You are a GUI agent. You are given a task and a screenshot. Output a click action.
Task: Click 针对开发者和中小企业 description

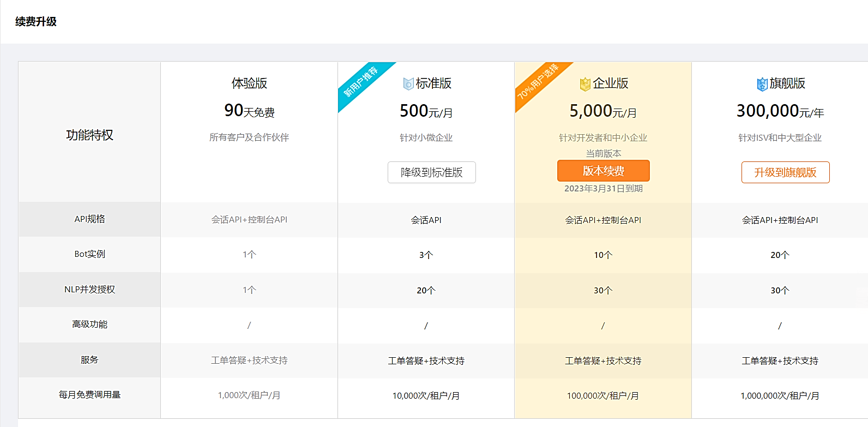[x=603, y=138]
